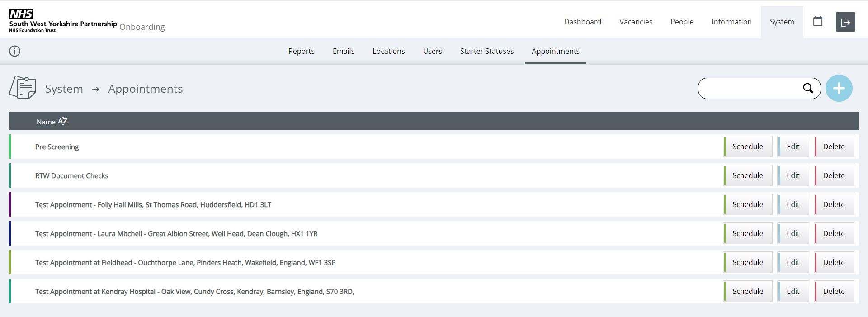Select the Emails tab
Viewport: 868px width, 317px height.
click(x=343, y=51)
